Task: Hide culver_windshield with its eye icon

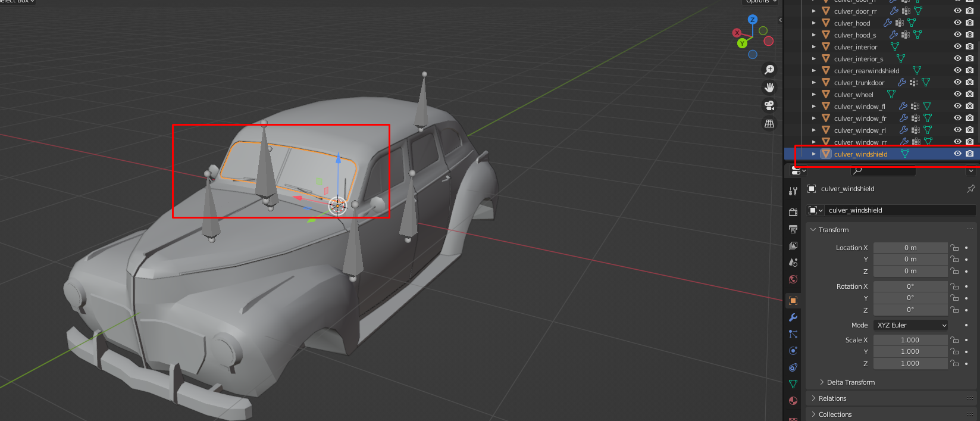Action: click(x=957, y=154)
